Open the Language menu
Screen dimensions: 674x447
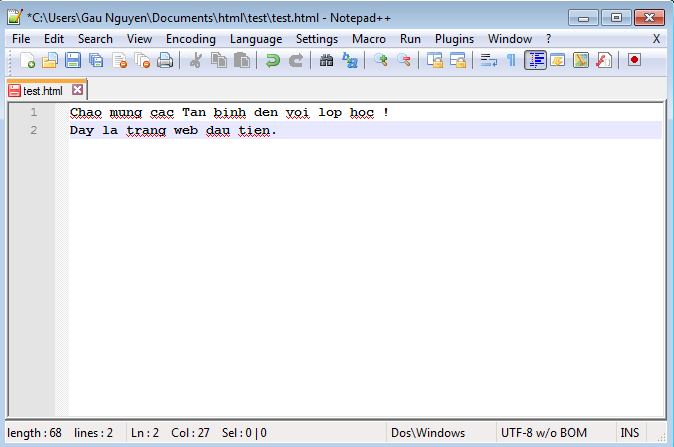pyautogui.click(x=256, y=39)
